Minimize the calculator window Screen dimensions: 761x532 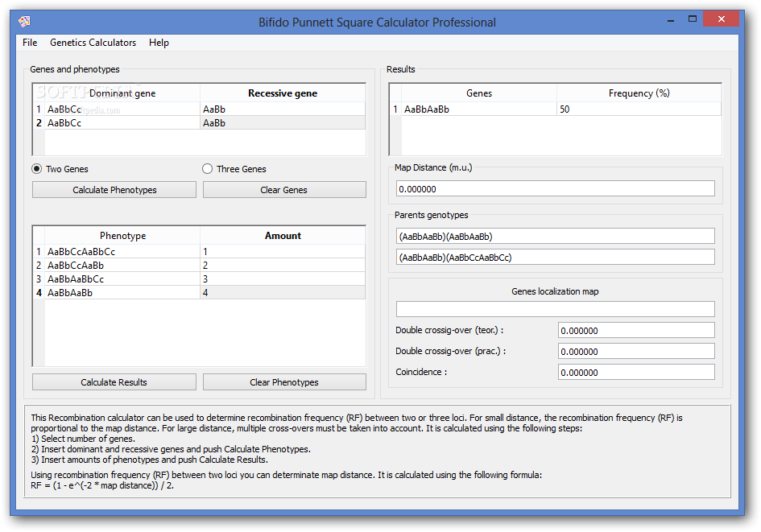(x=671, y=20)
